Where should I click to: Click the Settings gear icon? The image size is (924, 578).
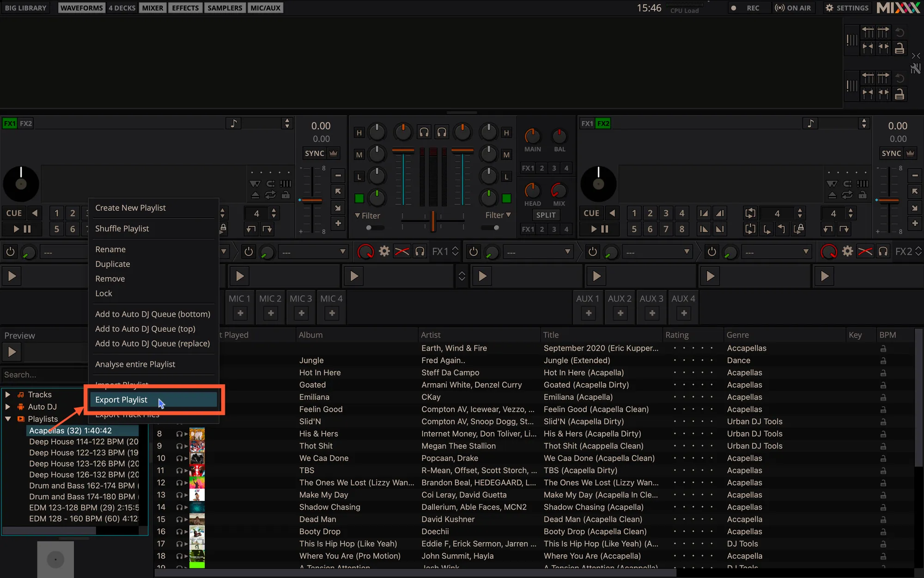click(829, 8)
